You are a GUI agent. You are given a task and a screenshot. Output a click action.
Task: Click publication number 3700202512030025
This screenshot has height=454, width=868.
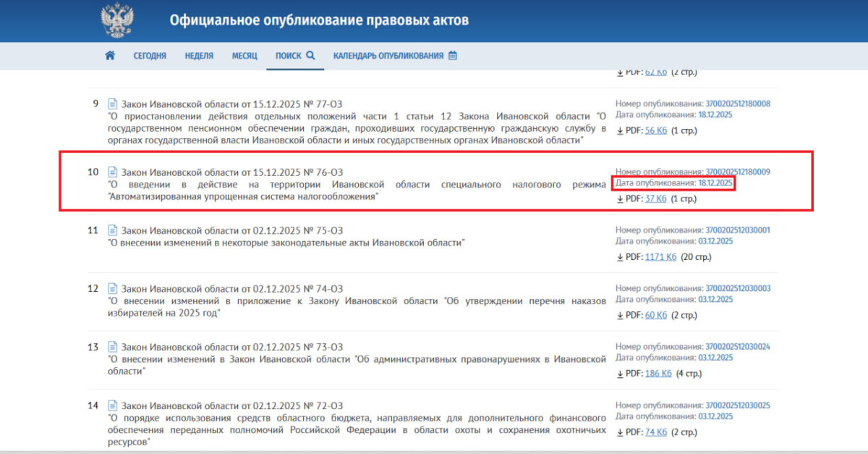(x=738, y=405)
